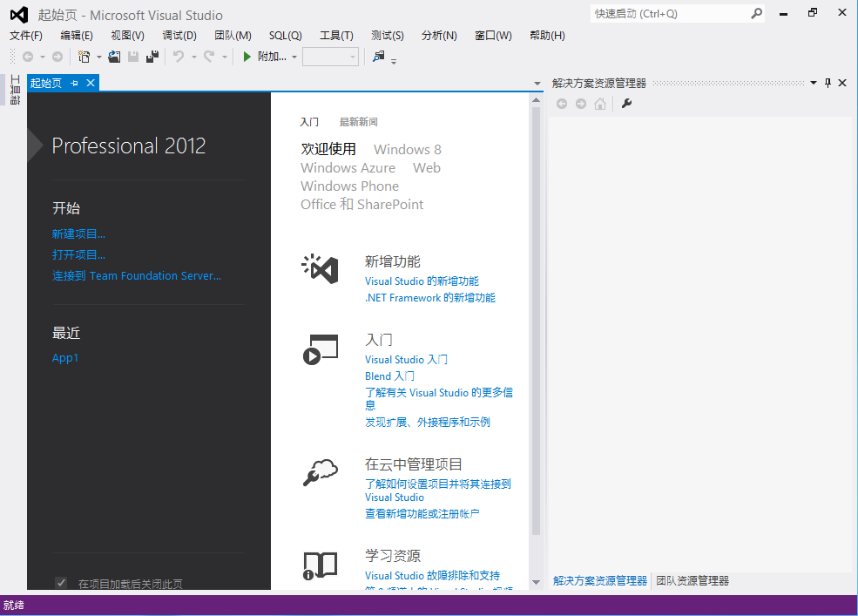
Task: Open the SQL(Q) menu
Action: tap(286, 36)
